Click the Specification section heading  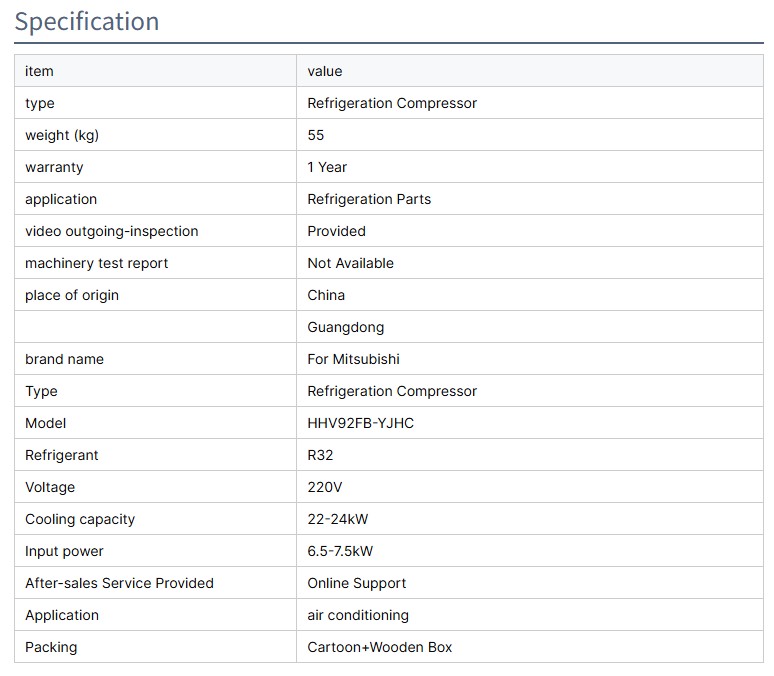click(87, 21)
